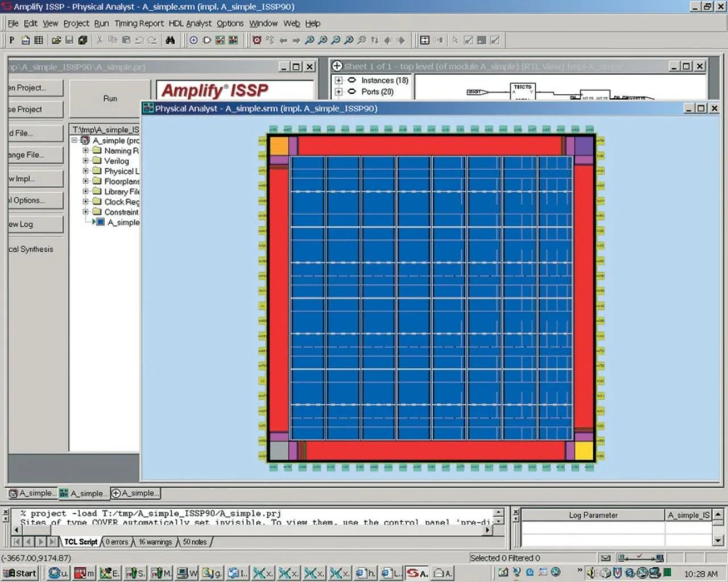Select the A_simple implementation tree item
Screen dimensions: 728x582
pyautogui.click(x=123, y=222)
